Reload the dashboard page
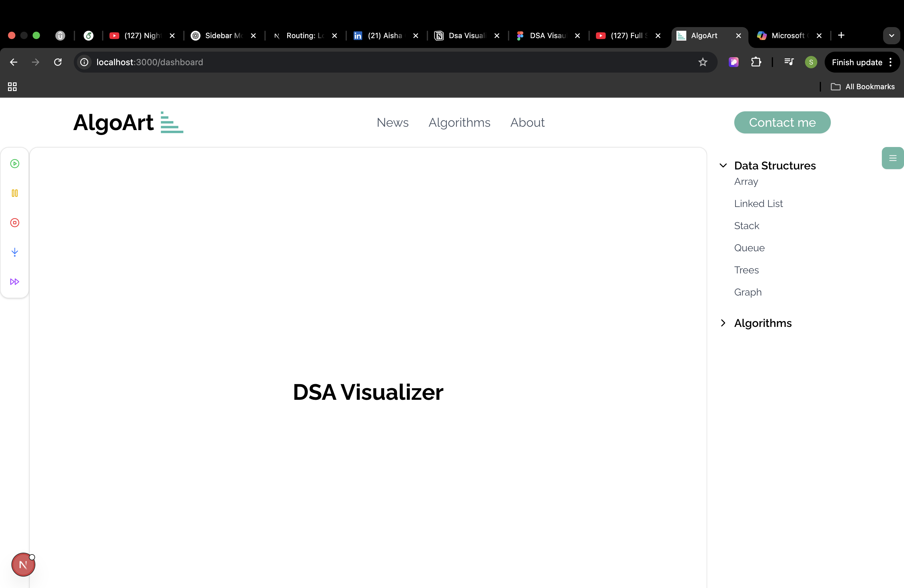Screen dimensions: 904x588 tap(58, 62)
